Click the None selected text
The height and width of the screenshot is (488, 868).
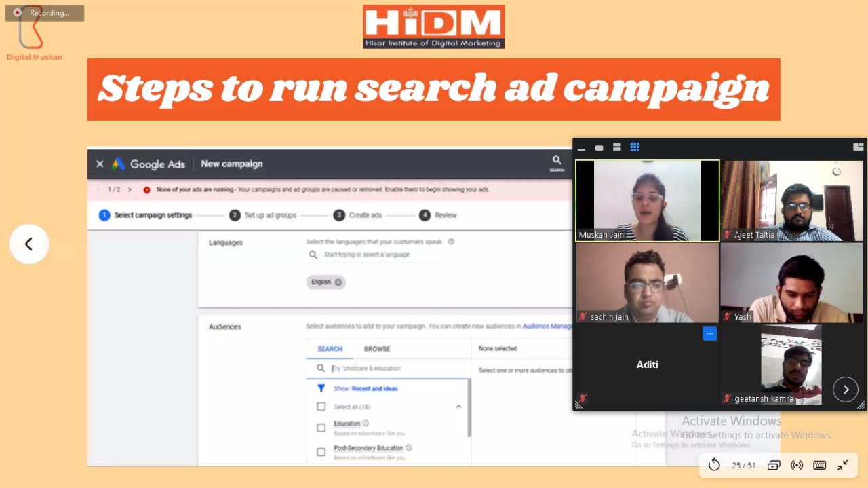pyautogui.click(x=498, y=349)
